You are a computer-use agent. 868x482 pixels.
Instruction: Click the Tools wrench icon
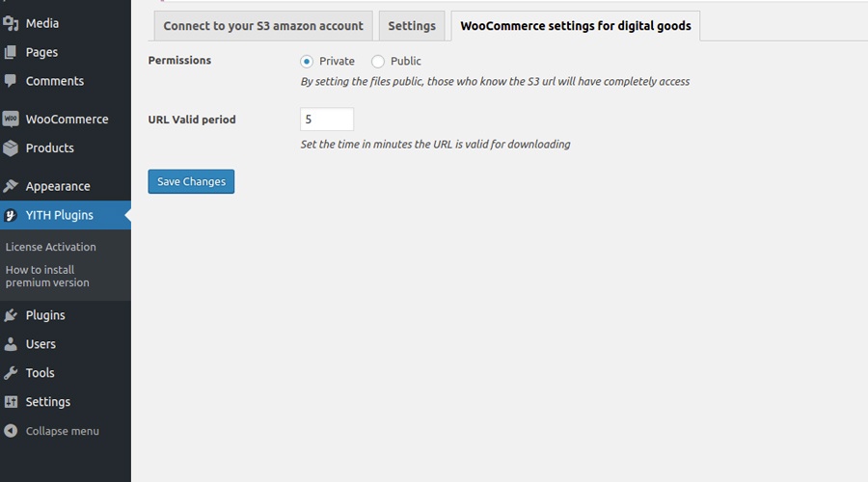tap(10, 372)
